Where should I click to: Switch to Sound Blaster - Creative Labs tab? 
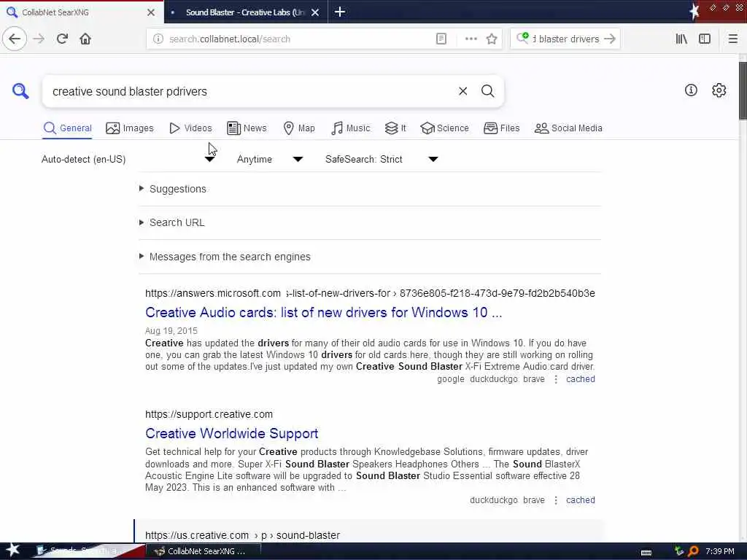click(244, 12)
